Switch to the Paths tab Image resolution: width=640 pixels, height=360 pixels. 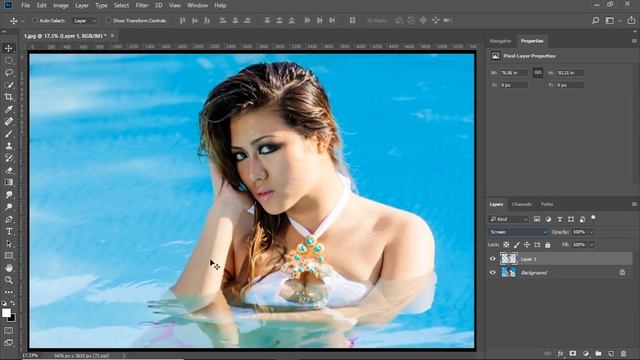(547, 204)
